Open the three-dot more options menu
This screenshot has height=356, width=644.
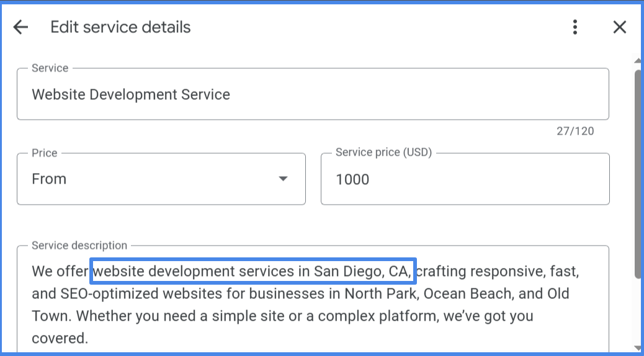click(575, 27)
